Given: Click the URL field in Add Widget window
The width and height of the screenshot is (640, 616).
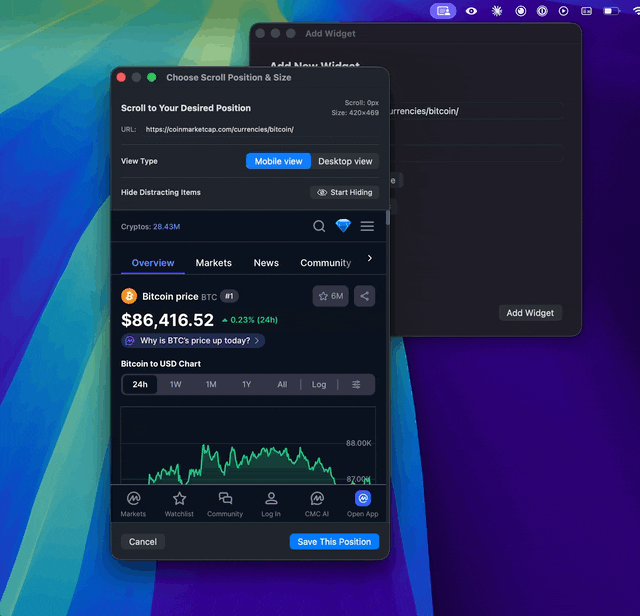Looking at the screenshot, I should [476, 111].
